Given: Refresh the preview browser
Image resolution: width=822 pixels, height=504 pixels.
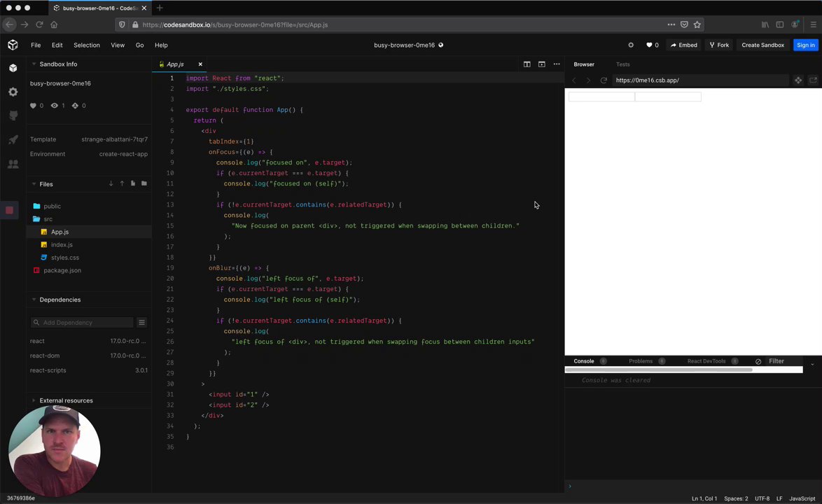Looking at the screenshot, I should pyautogui.click(x=604, y=80).
